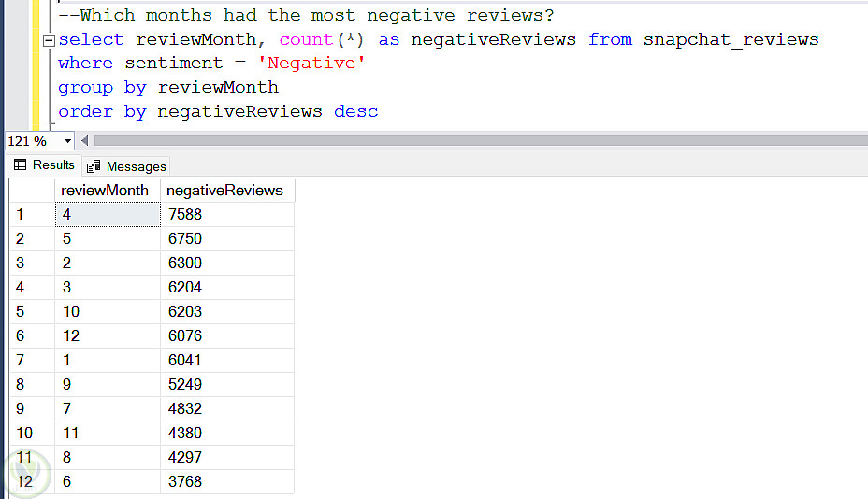Open the 121 % zoom dropdown
The image size is (868, 499).
[67, 141]
